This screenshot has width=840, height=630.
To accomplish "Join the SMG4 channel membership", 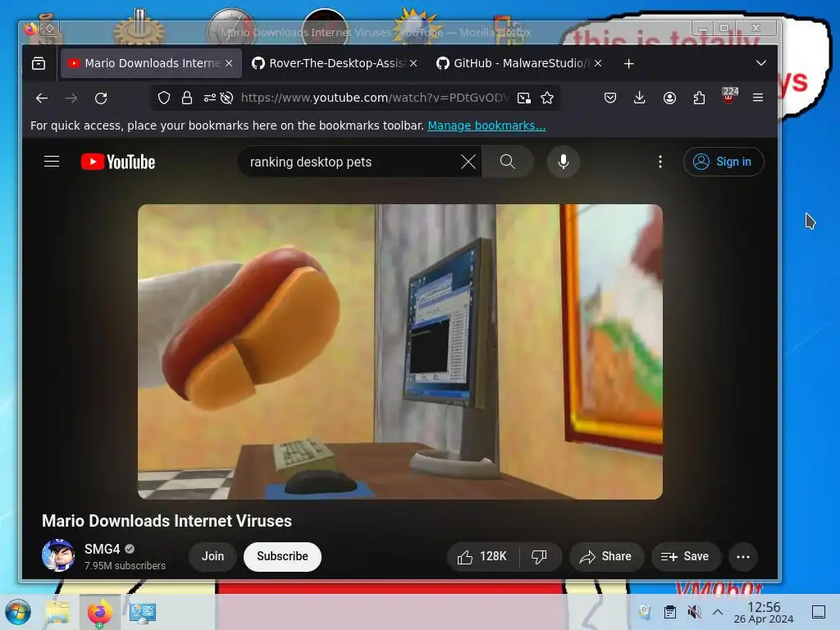I will tap(212, 557).
